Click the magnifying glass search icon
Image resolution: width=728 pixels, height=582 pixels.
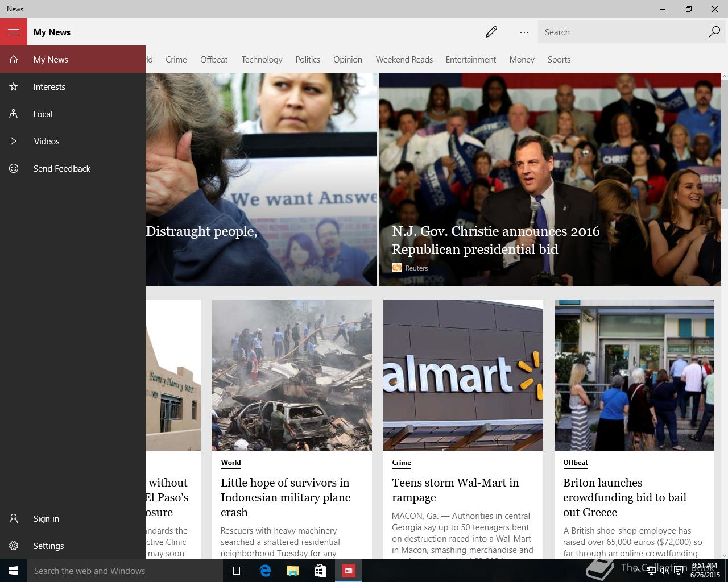click(714, 32)
